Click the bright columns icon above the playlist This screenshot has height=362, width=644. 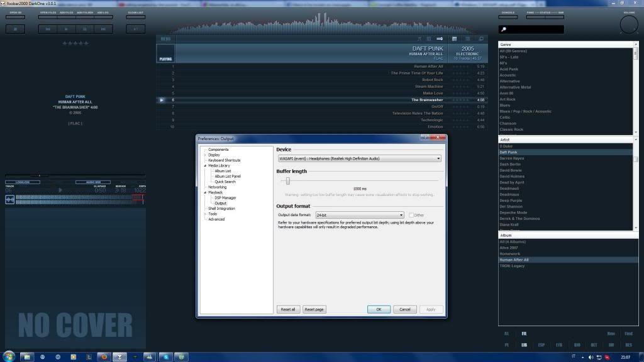[x=454, y=38]
